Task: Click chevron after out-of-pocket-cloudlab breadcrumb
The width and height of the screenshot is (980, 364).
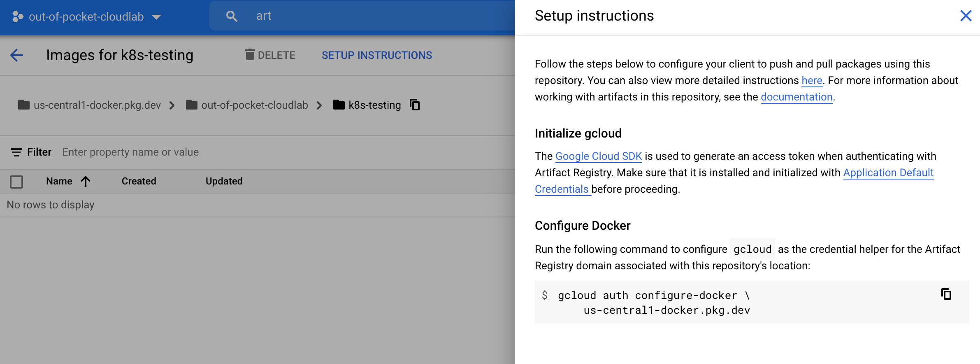Action: pyautogui.click(x=319, y=105)
